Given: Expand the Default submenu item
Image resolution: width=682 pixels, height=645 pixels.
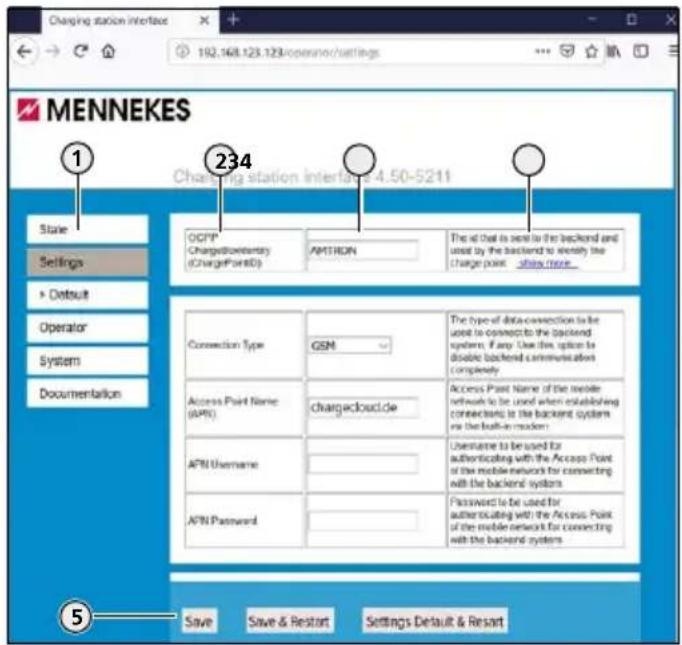Looking at the screenshot, I should (x=87, y=295).
